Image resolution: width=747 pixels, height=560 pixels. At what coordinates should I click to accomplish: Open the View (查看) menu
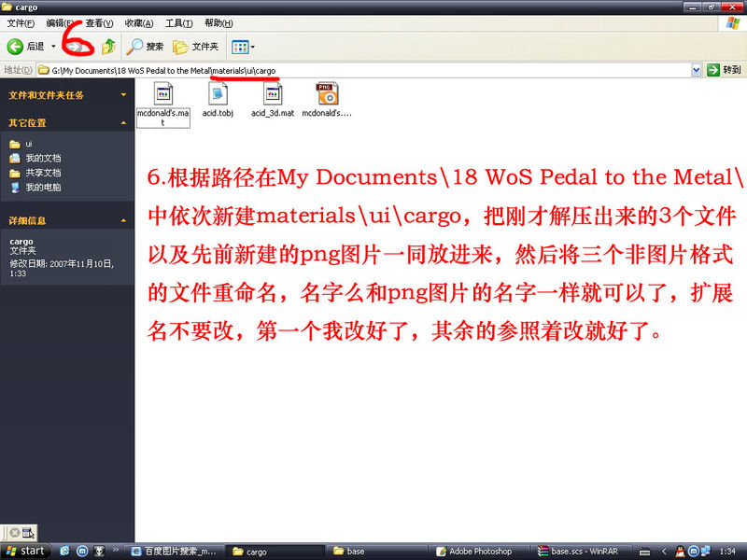click(99, 22)
